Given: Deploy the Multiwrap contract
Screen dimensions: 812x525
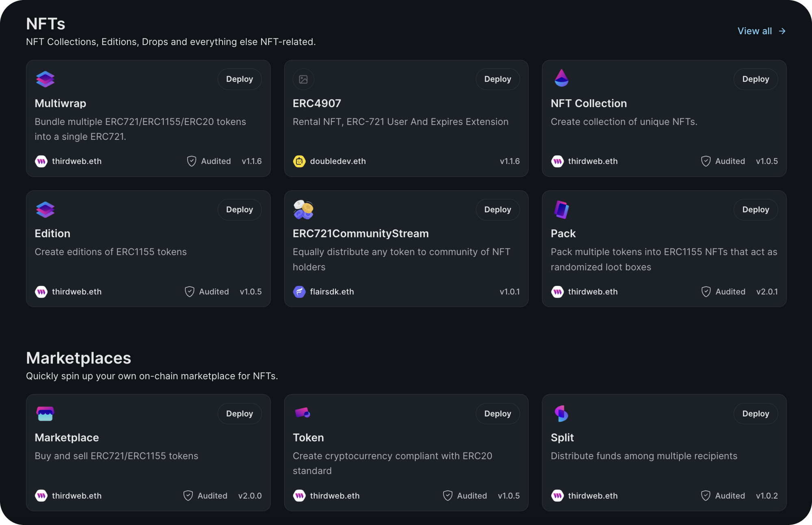Looking at the screenshot, I should [240, 79].
